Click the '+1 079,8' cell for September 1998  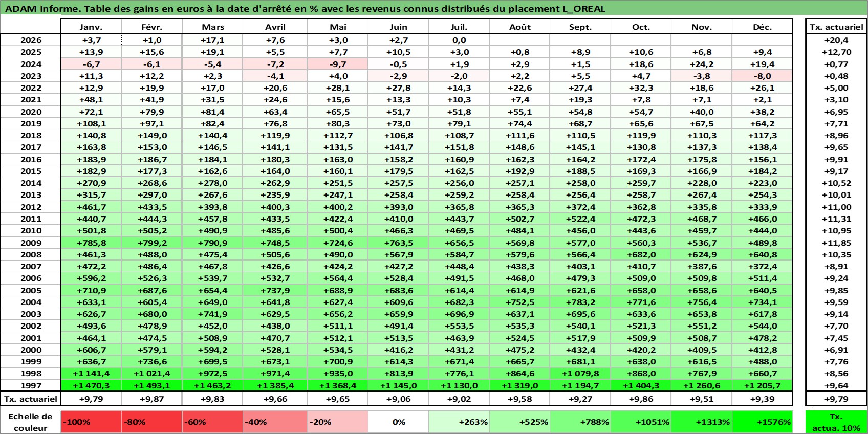click(x=580, y=374)
